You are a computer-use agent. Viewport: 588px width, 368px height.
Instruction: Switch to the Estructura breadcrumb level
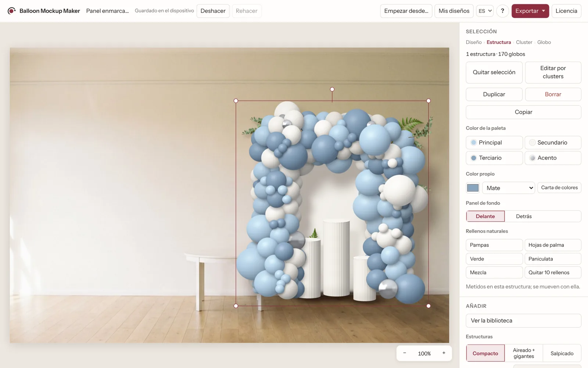[499, 42]
